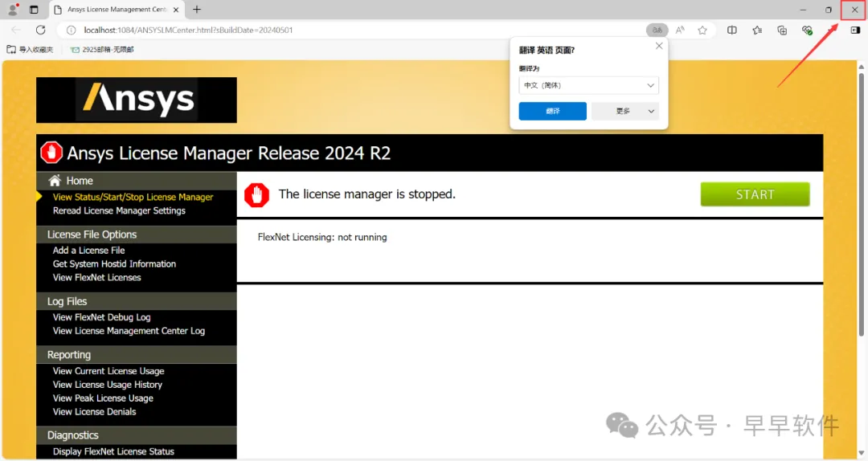Open View FlexNet Debug Log
This screenshot has width=868, height=461.
tap(101, 317)
